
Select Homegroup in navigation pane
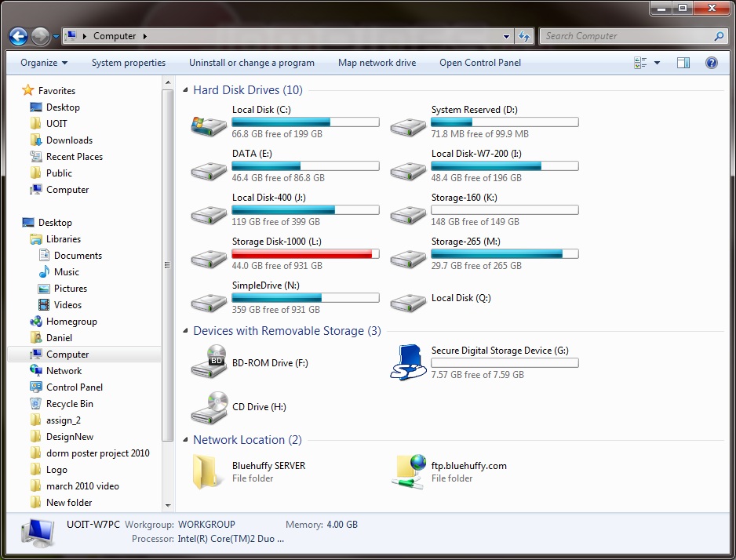[x=71, y=322]
